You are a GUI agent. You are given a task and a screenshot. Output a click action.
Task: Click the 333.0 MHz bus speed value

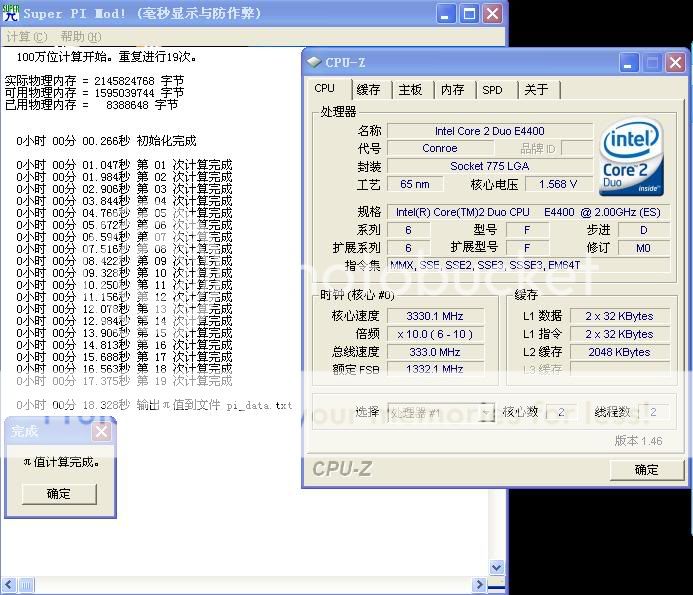point(435,352)
